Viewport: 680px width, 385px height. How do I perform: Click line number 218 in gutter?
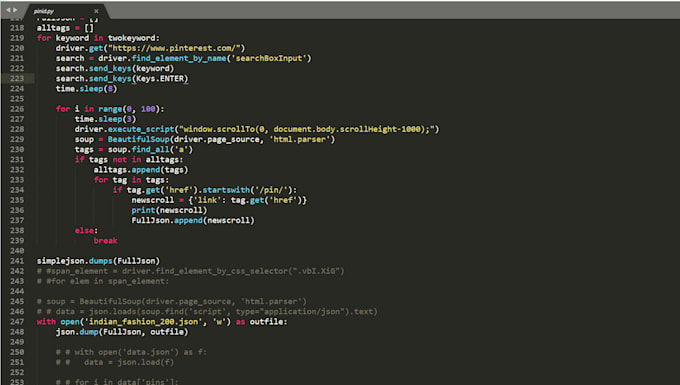click(x=17, y=28)
